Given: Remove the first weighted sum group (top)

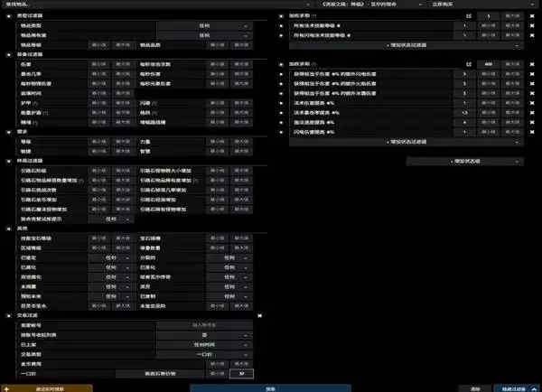Looking at the screenshot, I should pyautogui.click(x=532, y=16).
